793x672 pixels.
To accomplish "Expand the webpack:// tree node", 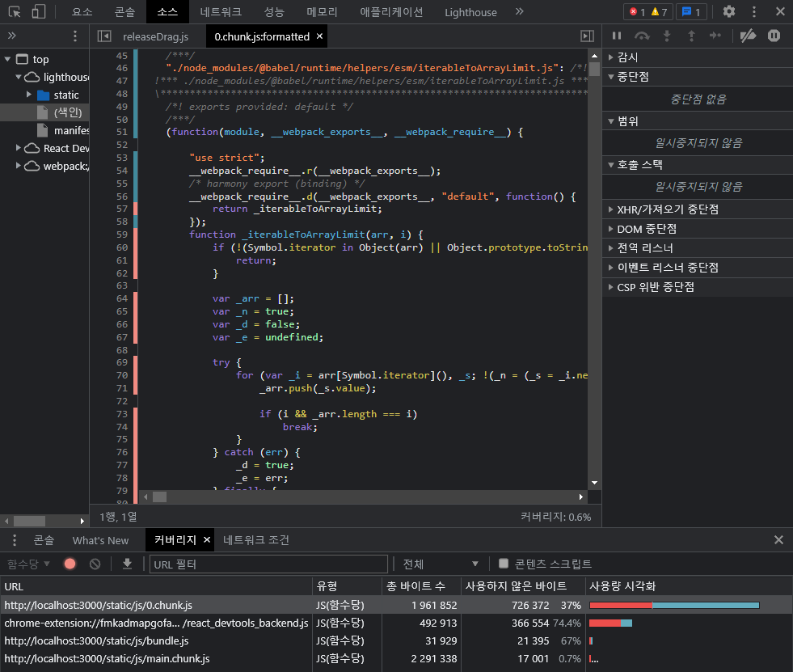I will [x=19, y=166].
